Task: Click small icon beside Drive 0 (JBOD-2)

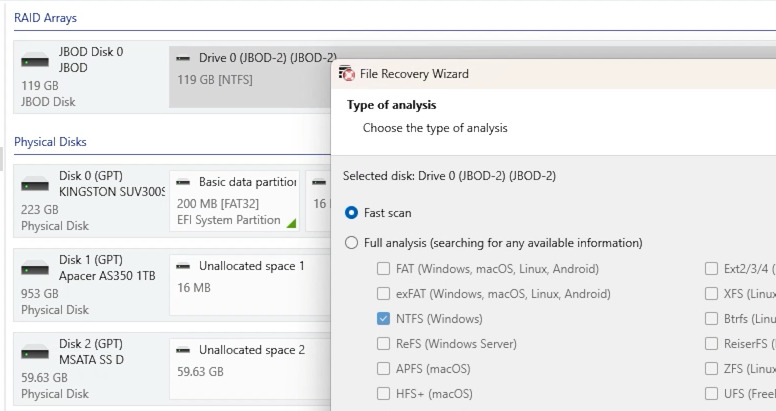Action: coord(183,58)
